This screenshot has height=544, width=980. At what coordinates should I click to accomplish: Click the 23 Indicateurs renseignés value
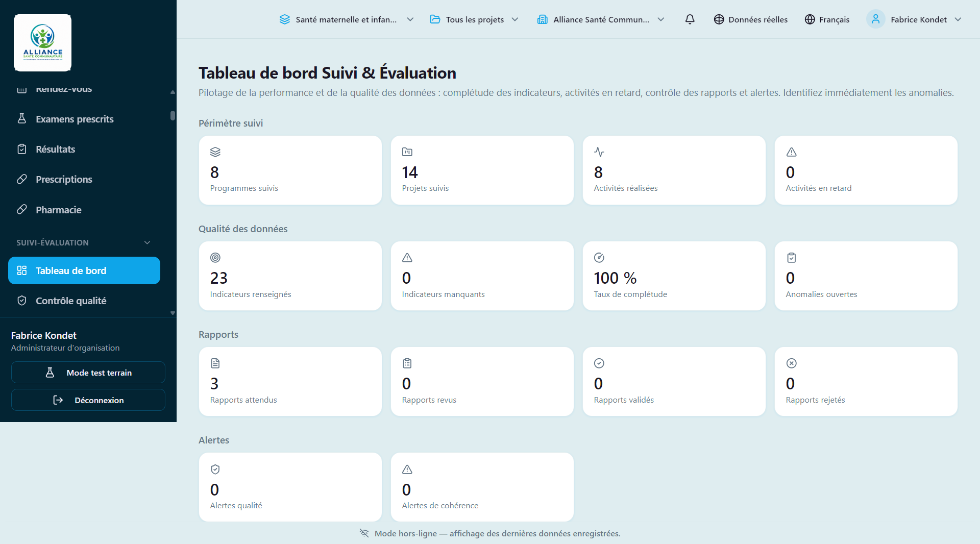(x=219, y=278)
